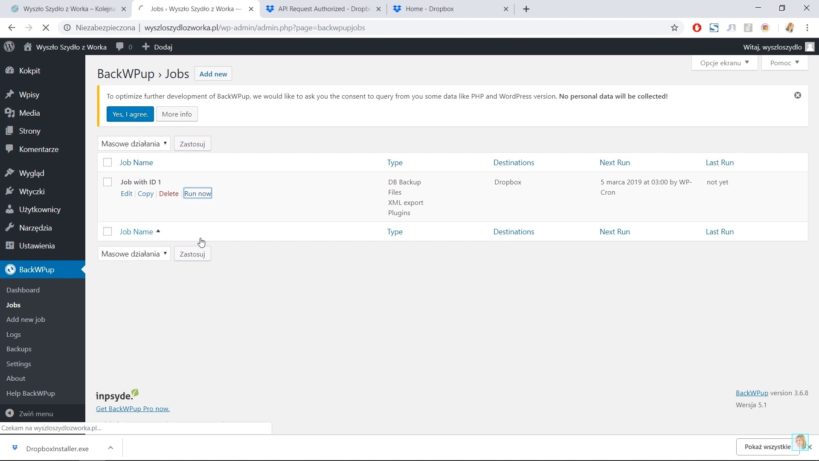The width and height of the screenshot is (819, 461).
Task: Click Yes, I agree button
Action: point(130,114)
